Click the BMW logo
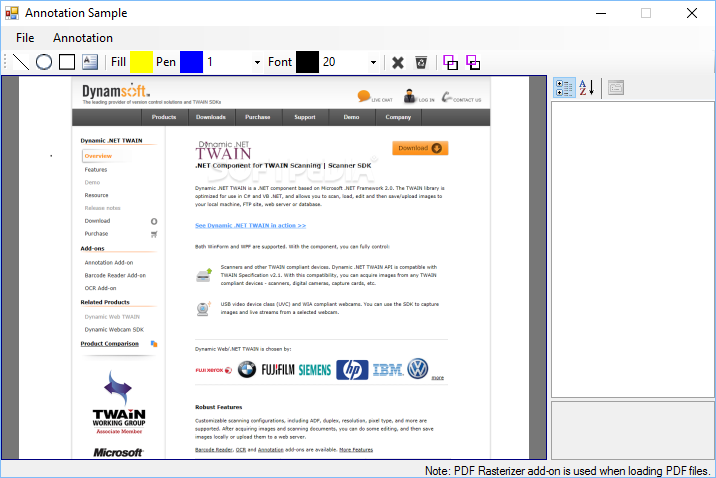 (247, 369)
